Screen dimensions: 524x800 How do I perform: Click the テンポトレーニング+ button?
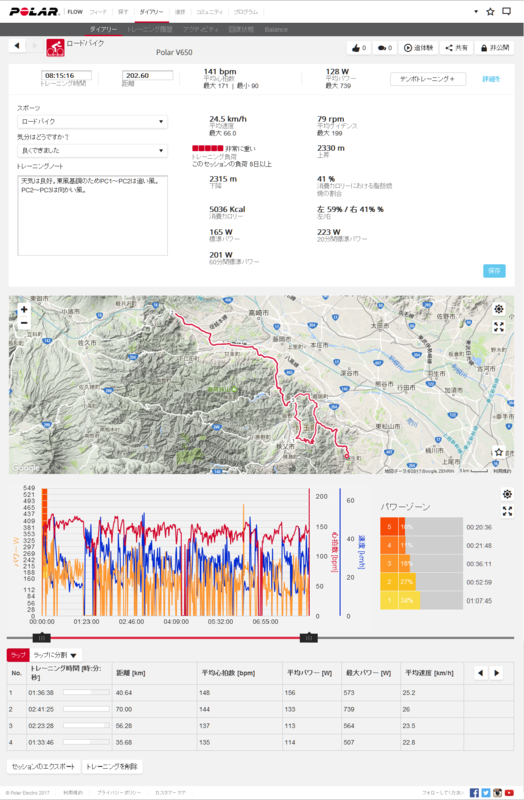[428, 79]
